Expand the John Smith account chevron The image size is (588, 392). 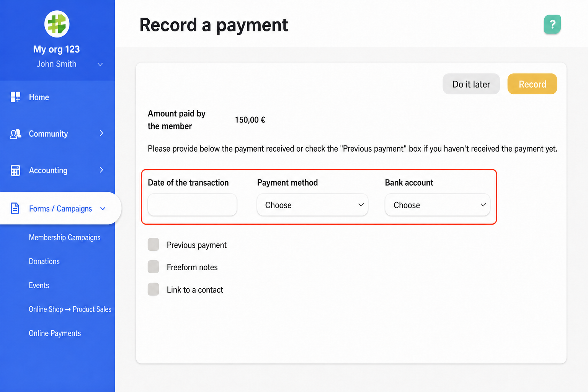(100, 64)
